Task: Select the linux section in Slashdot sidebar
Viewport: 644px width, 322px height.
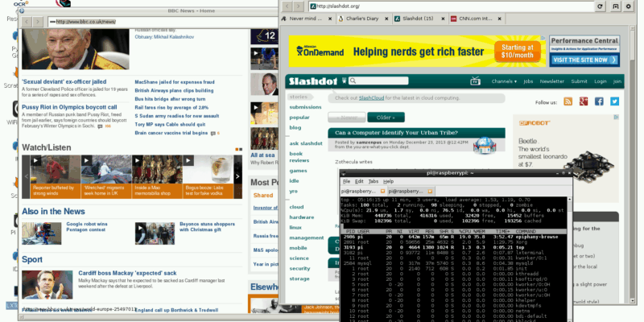Action: point(296,228)
